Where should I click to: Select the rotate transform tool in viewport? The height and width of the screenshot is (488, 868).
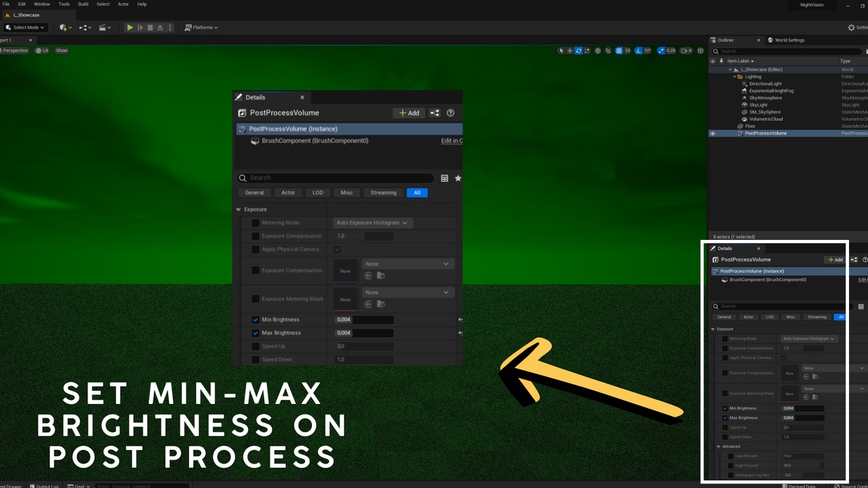click(578, 51)
